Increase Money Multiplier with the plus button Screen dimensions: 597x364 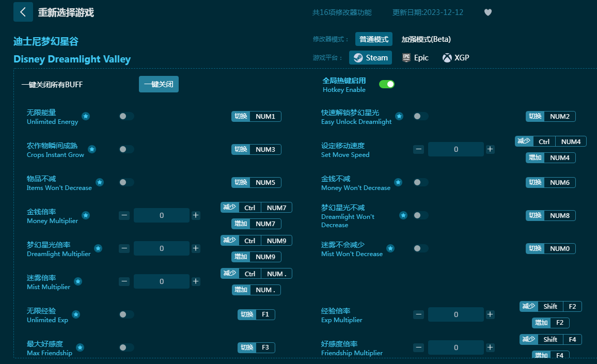click(196, 215)
